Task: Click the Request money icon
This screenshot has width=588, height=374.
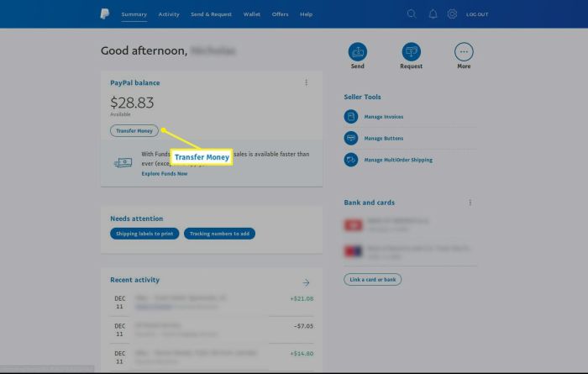Action: (x=411, y=51)
